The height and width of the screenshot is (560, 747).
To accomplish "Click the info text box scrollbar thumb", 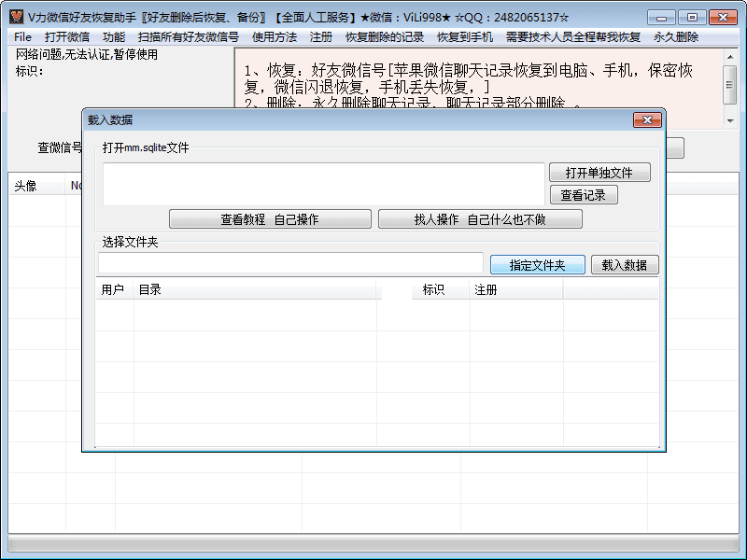I will [x=730, y=85].
